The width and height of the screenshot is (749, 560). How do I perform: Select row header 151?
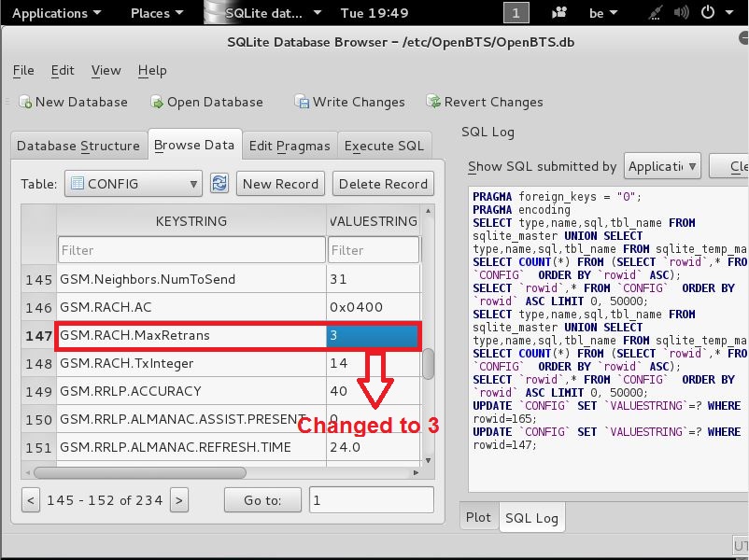pyautogui.click(x=38, y=447)
